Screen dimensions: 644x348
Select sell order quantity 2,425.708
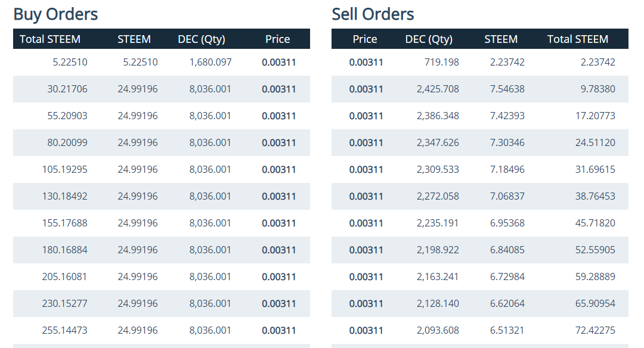438,89
